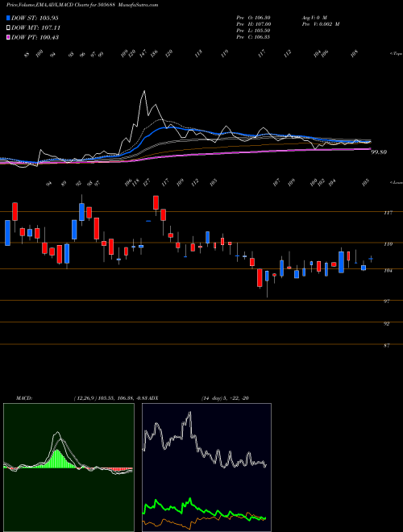Open the MACD histogram panel
403x532 pixels.
pos(69,468)
